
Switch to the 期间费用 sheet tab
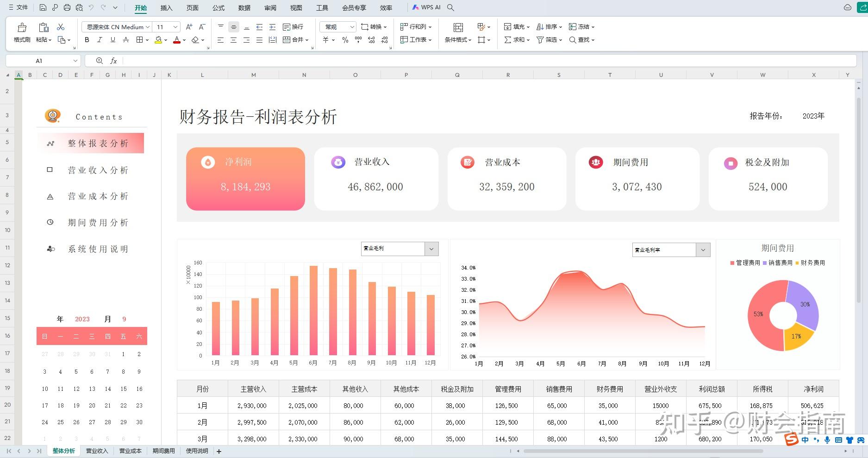164,451
